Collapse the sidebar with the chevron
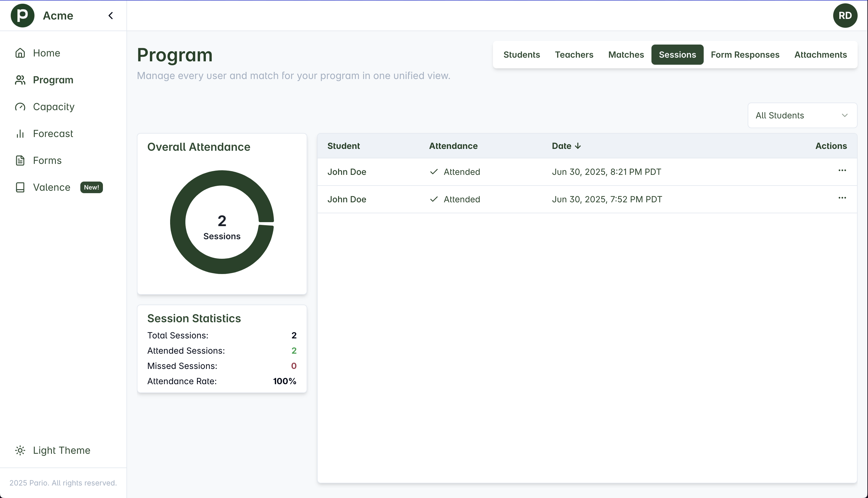This screenshot has height=498, width=868. tap(111, 15)
